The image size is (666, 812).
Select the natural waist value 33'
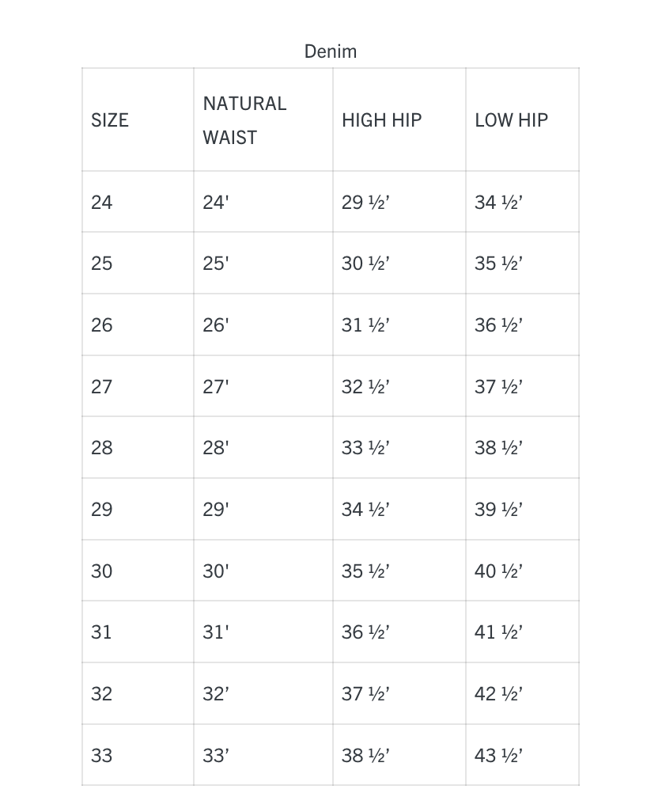215,756
